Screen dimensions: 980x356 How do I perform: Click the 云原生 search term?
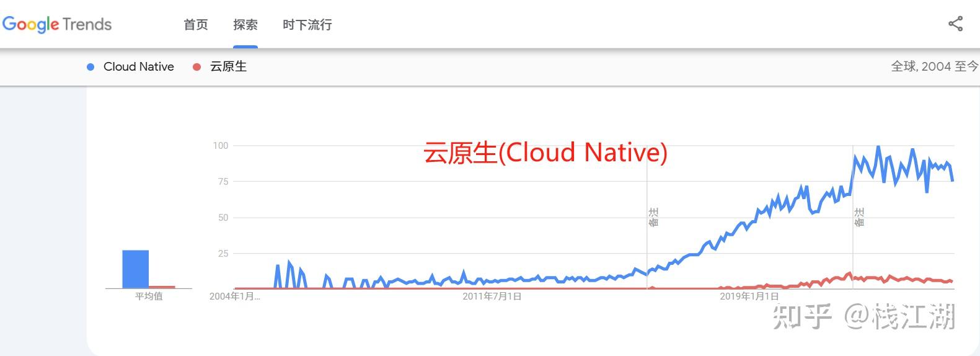coord(228,67)
